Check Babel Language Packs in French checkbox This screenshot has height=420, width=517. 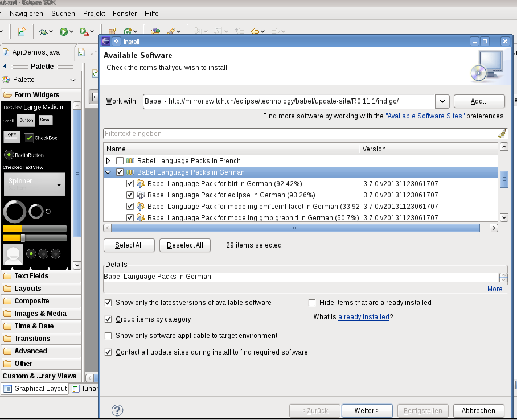click(120, 161)
